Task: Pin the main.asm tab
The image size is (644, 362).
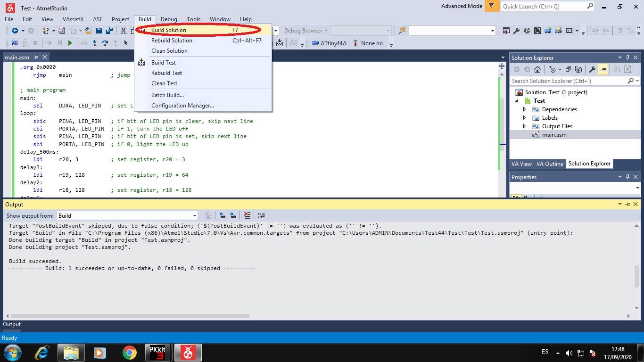Action: 36,58
